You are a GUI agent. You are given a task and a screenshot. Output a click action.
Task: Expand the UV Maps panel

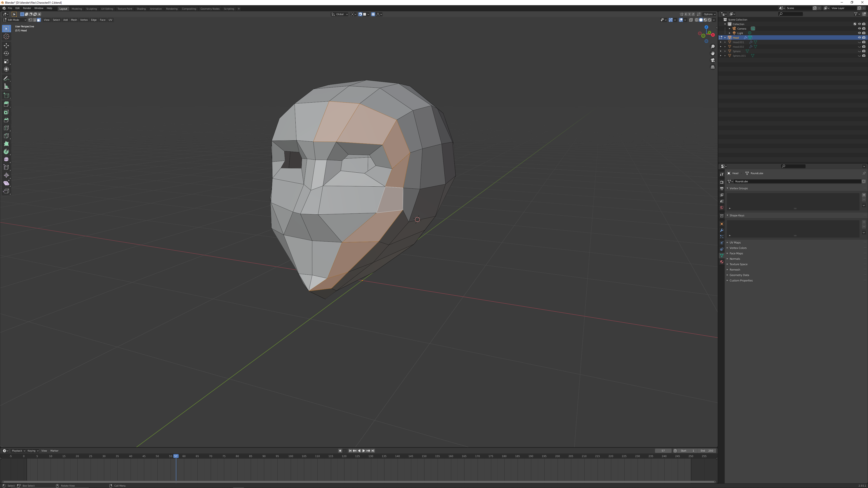735,242
